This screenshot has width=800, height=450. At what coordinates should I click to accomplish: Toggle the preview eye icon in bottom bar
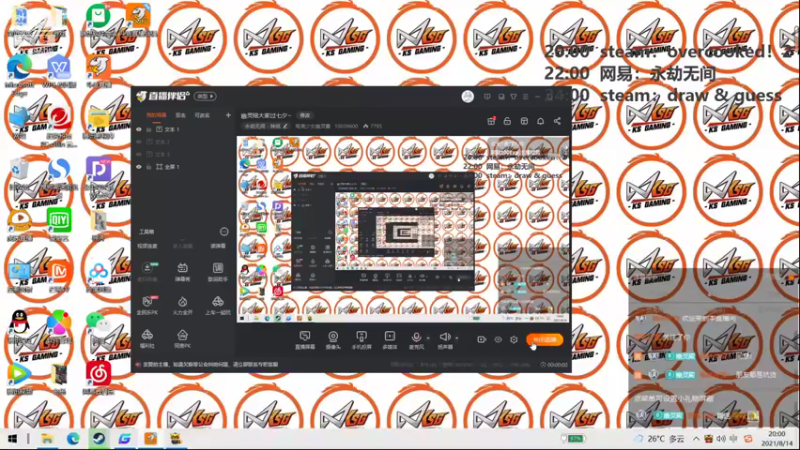(x=497, y=339)
